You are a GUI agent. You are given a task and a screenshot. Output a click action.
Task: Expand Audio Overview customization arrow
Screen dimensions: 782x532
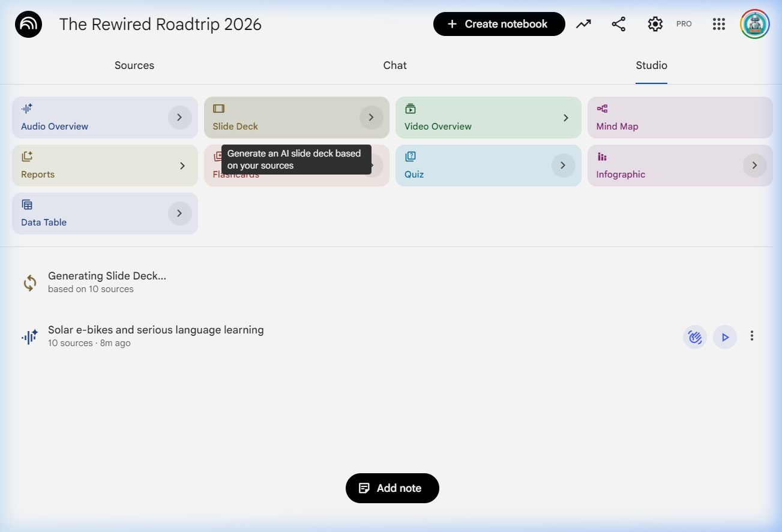(x=179, y=118)
